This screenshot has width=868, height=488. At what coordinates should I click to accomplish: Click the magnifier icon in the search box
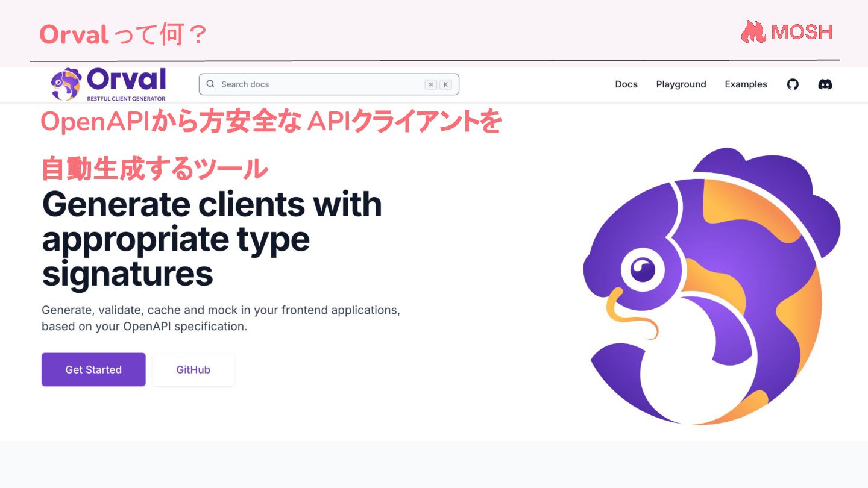click(x=210, y=84)
